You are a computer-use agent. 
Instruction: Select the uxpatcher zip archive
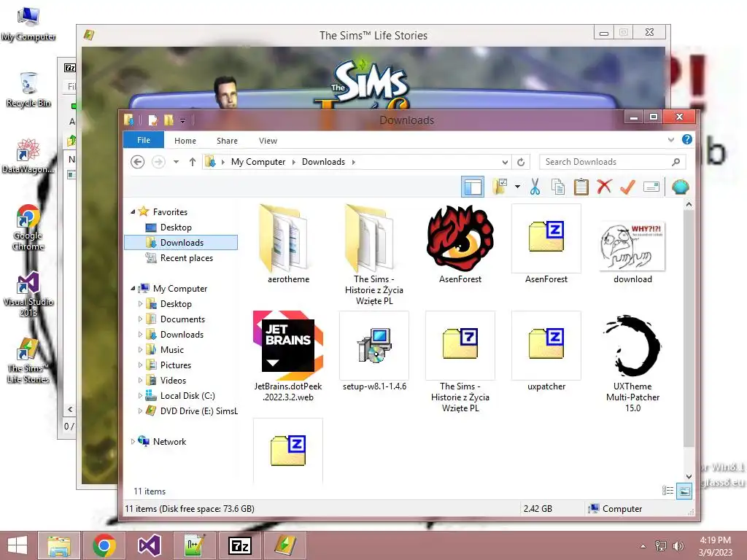pos(546,351)
